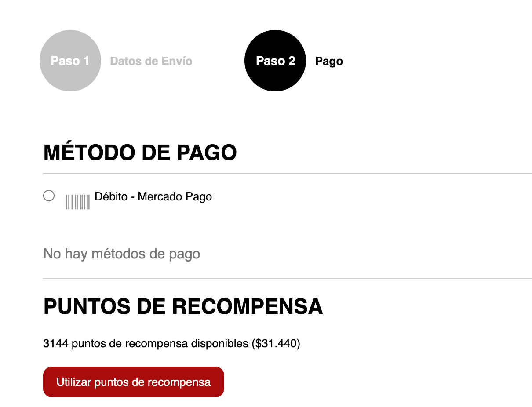The width and height of the screenshot is (532, 407).
Task: Click the PUNTOS DE RECOMPENSA heading
Action: [183, 306]
